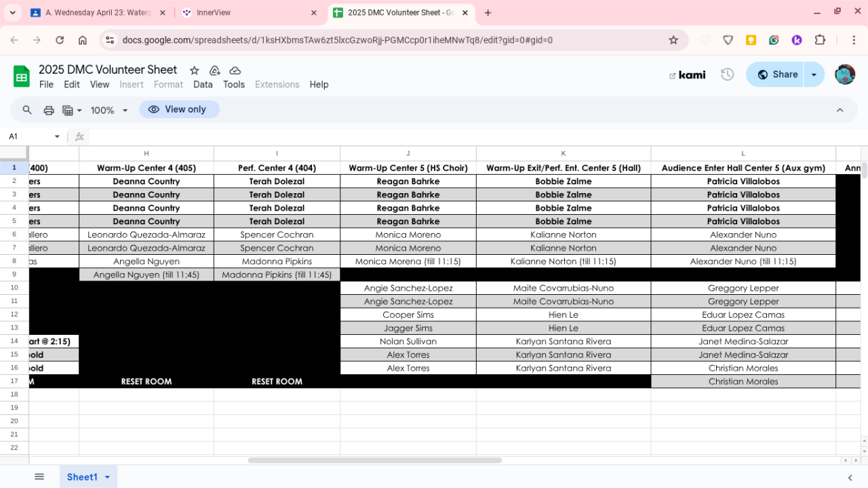The width and height of the screenshot is (868, 488).
Task: Select column K header
Action: click(564, 154)
